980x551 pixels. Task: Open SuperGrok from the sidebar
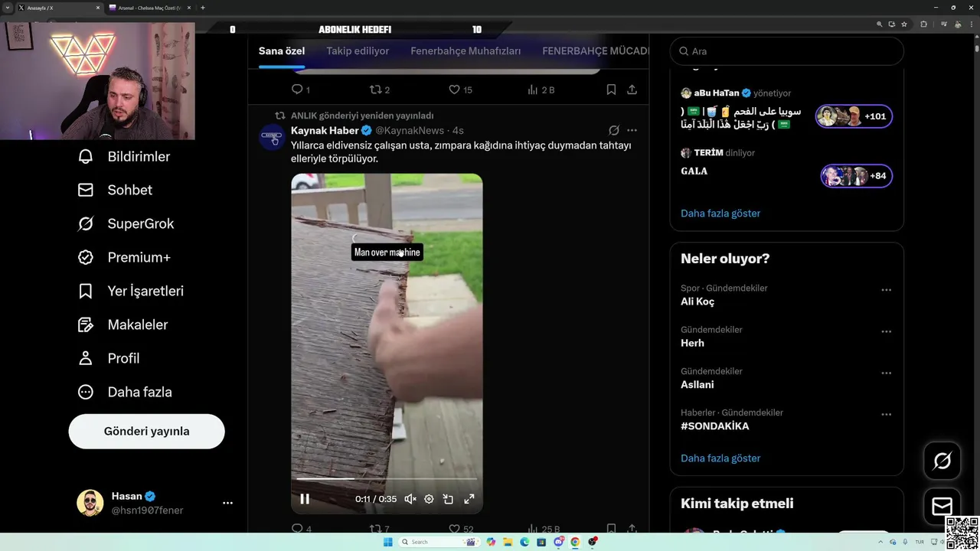pyautogui.click(x=126, y=223)
